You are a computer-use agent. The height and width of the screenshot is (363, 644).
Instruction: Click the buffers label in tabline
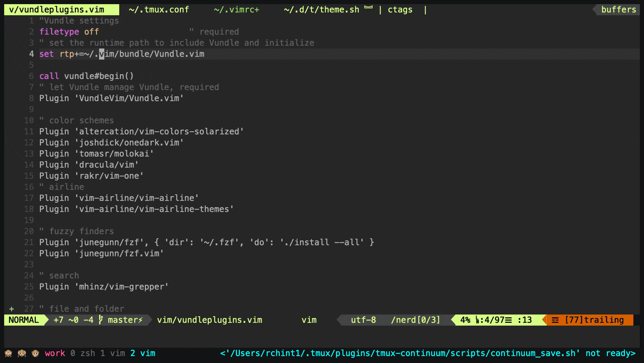(619, 10)
